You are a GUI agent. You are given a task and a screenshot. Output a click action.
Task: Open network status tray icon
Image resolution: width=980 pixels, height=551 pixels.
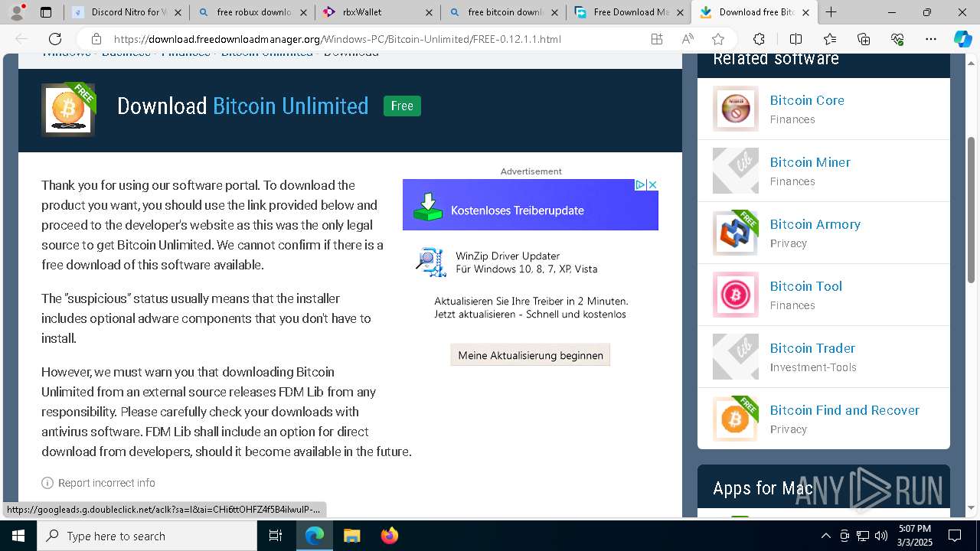863,536
